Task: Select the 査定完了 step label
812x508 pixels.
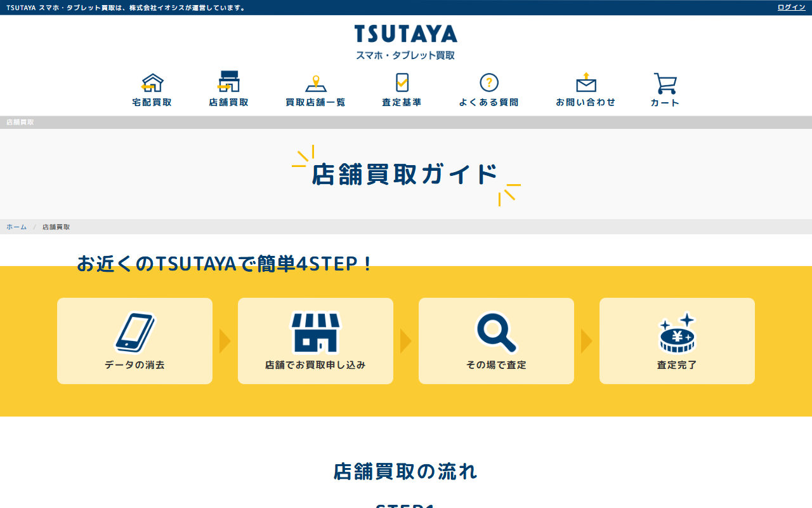Action: pyautogui.click(x=677, y=365)
